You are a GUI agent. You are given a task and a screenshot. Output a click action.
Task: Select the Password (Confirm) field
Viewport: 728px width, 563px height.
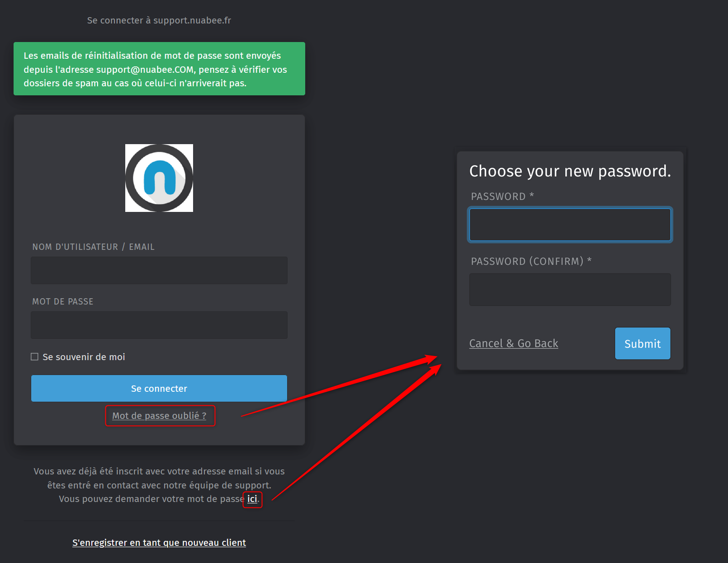570,290
